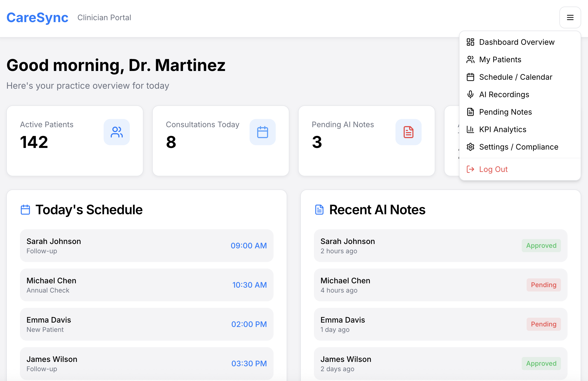Go to Pending Notes in menu

click(x=505, y=112)
